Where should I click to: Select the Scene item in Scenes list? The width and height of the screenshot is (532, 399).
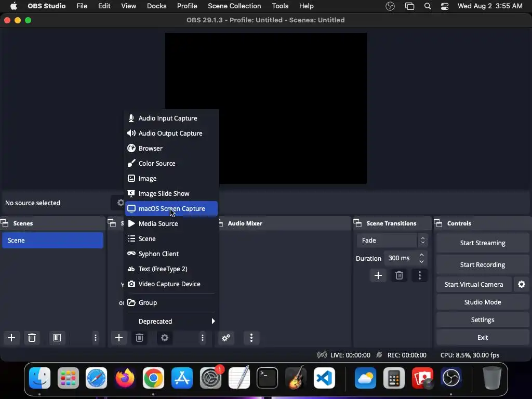coord(52,240)
